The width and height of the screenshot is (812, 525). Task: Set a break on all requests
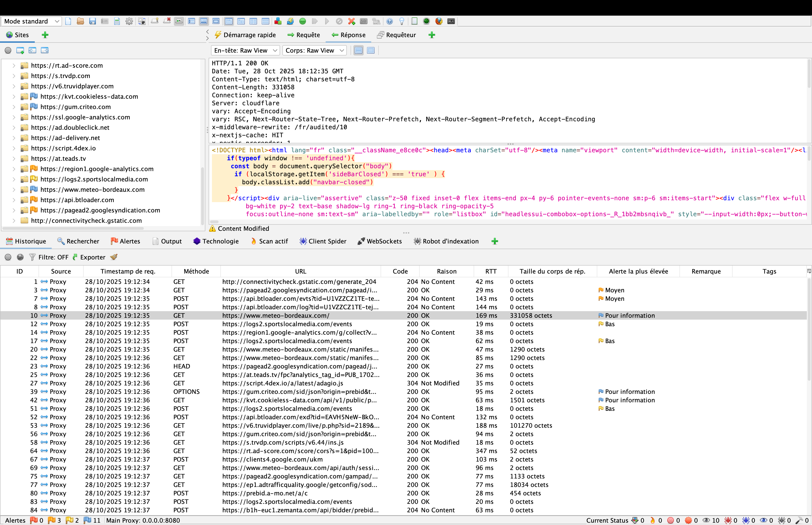point(303,21)
